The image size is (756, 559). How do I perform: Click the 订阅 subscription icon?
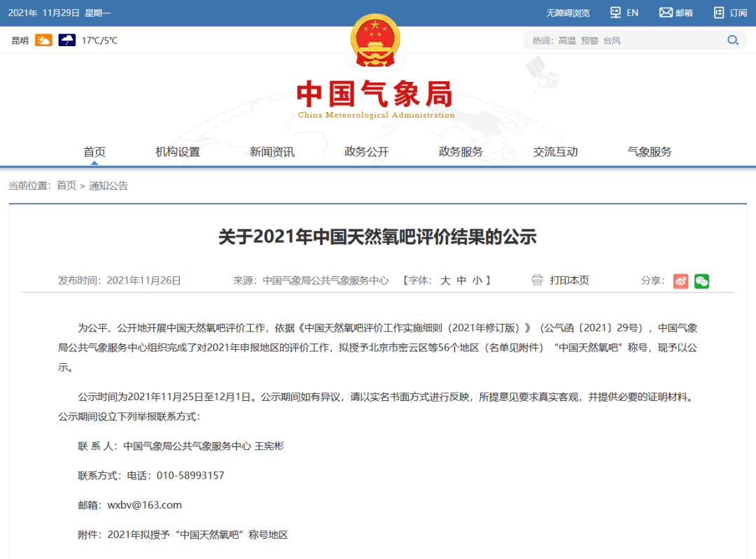[x=718, y=12]
